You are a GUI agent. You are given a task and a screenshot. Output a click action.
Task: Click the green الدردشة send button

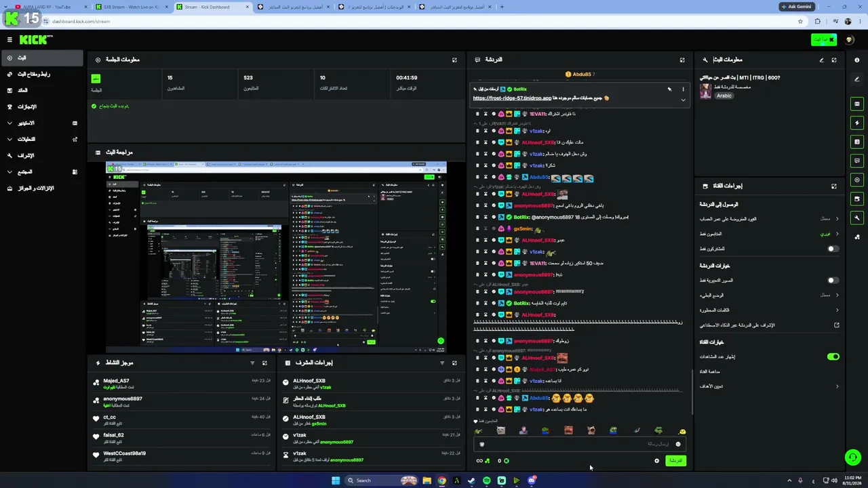tap(675, 461)
